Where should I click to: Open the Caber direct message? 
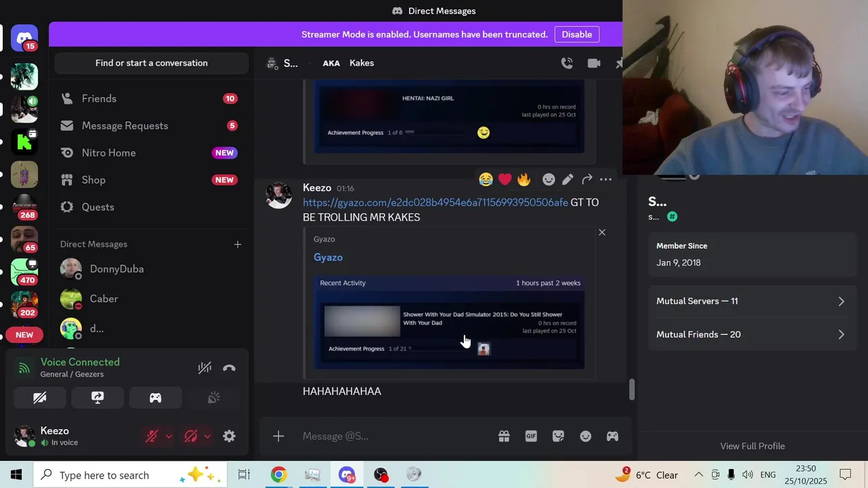click(151, 299)
